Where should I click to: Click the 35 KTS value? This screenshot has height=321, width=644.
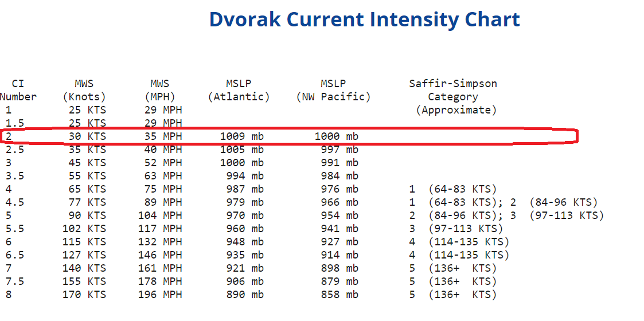point(87,150)
